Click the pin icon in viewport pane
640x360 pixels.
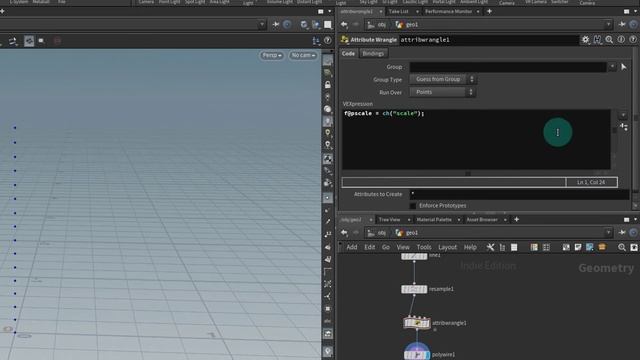[276, 24]
